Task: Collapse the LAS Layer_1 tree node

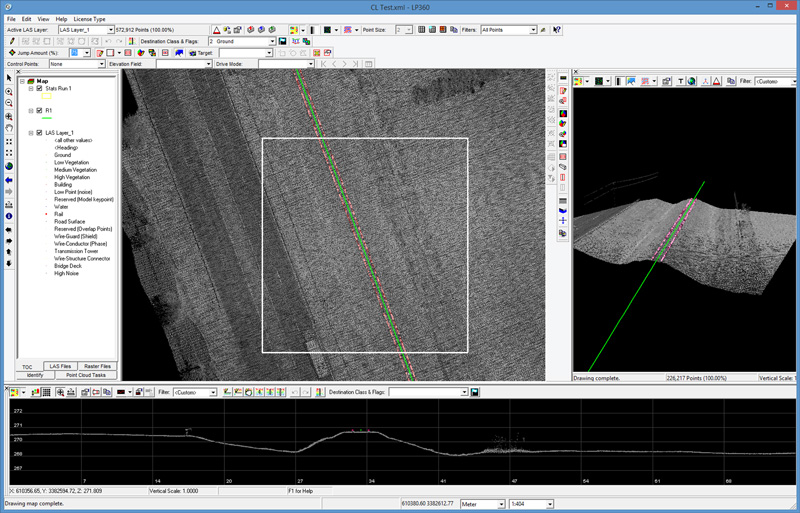Action: click(x=31, y=133)
